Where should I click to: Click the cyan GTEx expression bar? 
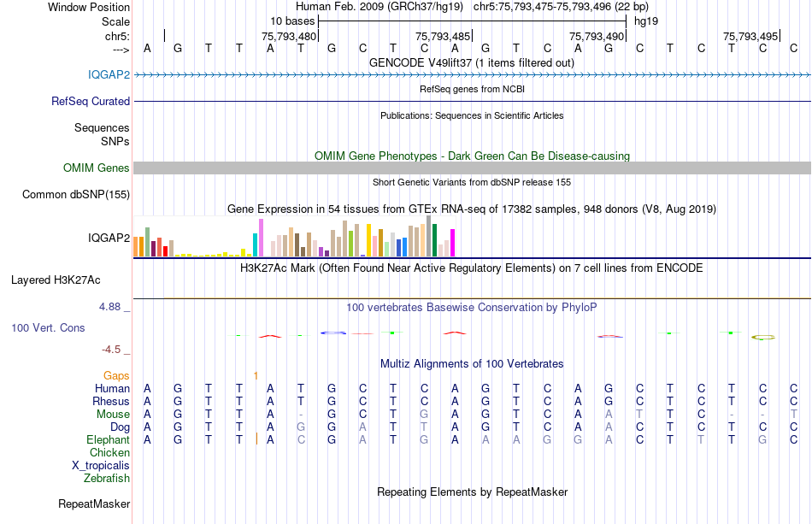tap(255, 245)
